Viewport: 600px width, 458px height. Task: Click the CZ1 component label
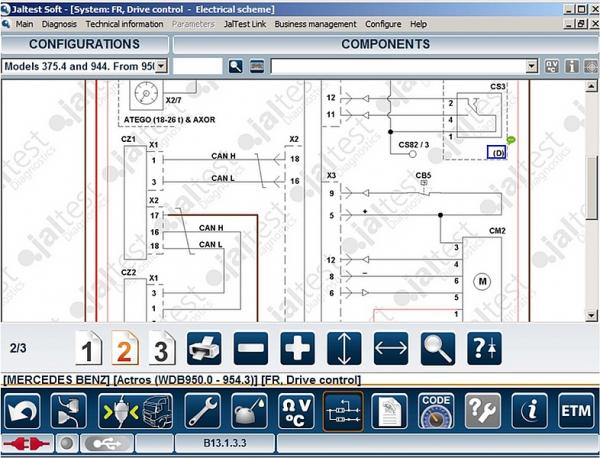tap(128, 139)
